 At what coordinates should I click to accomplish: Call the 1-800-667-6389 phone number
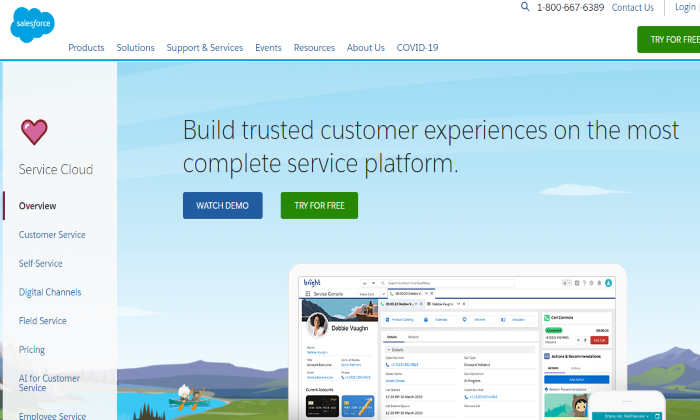click(570, 8)
